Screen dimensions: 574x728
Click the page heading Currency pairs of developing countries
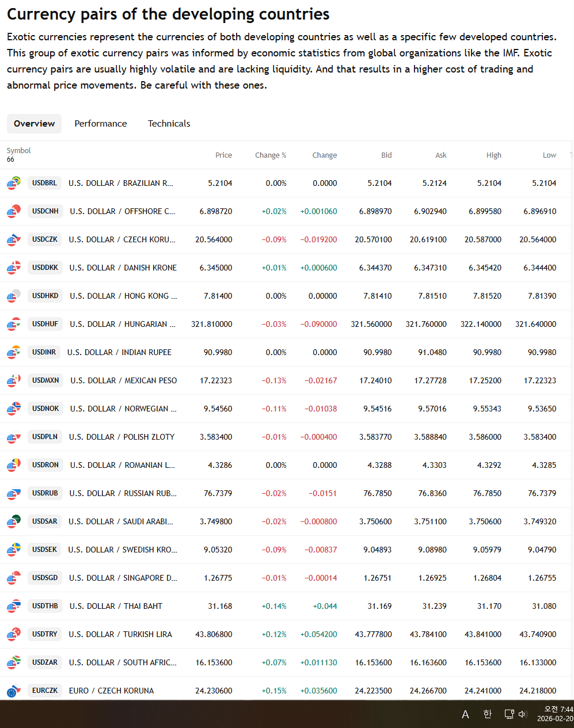[168, 14]
